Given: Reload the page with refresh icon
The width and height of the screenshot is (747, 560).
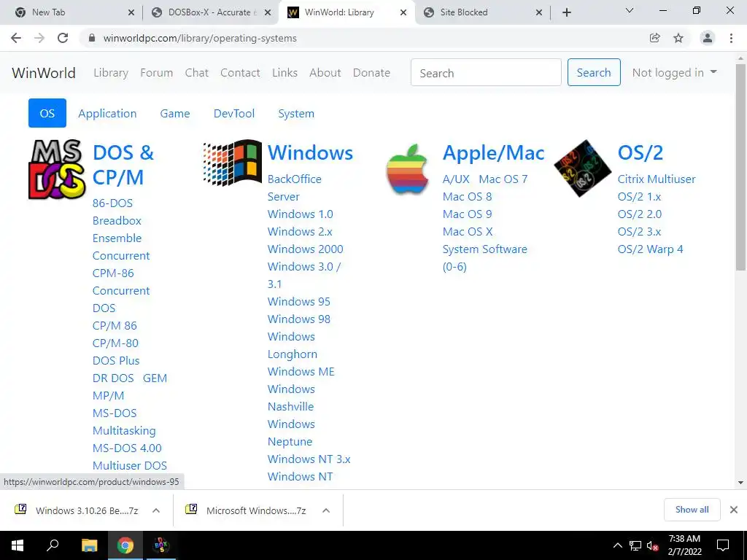Looking at the screenshot, I should pyautogui.click(x=63, y=38).
